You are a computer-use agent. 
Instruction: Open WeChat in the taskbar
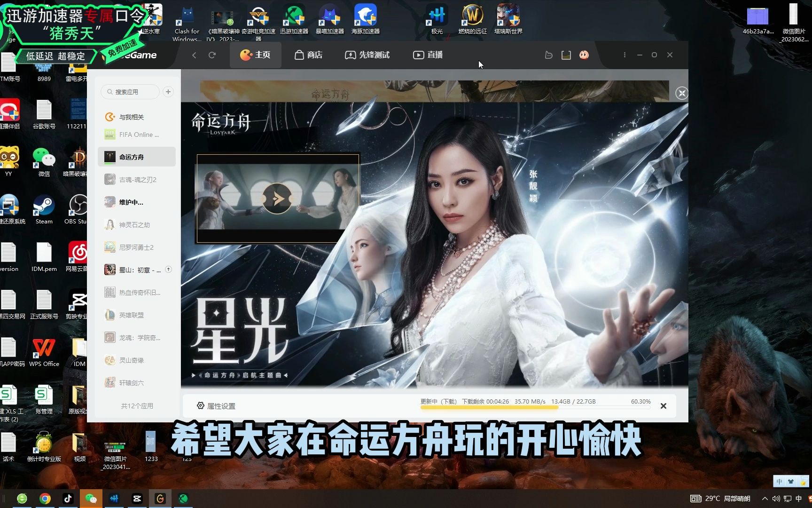pos(91,499)
